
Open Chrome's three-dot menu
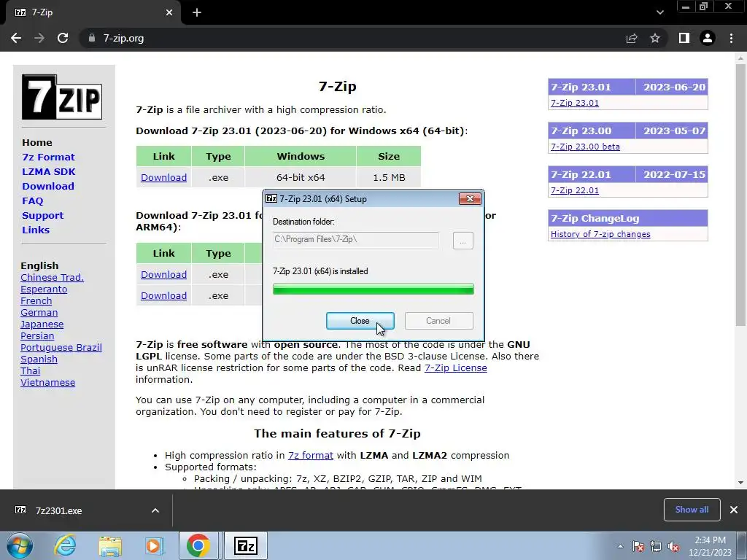[731, 38]
